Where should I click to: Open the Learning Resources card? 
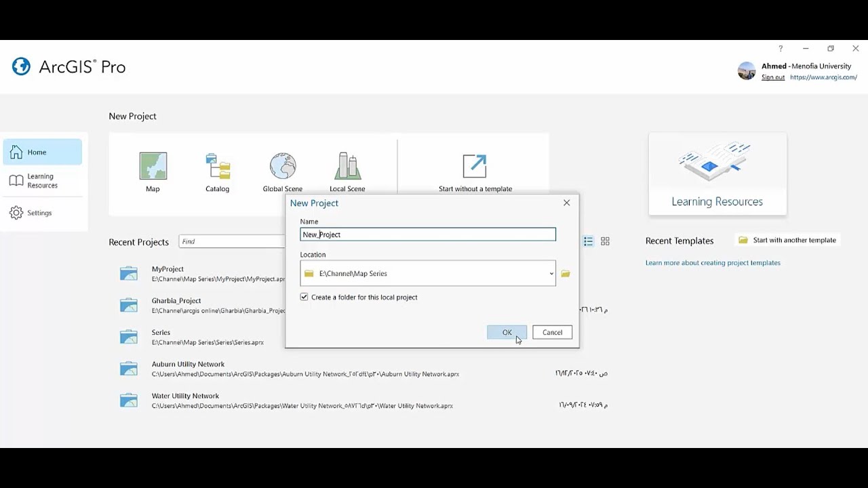[717, 174]
